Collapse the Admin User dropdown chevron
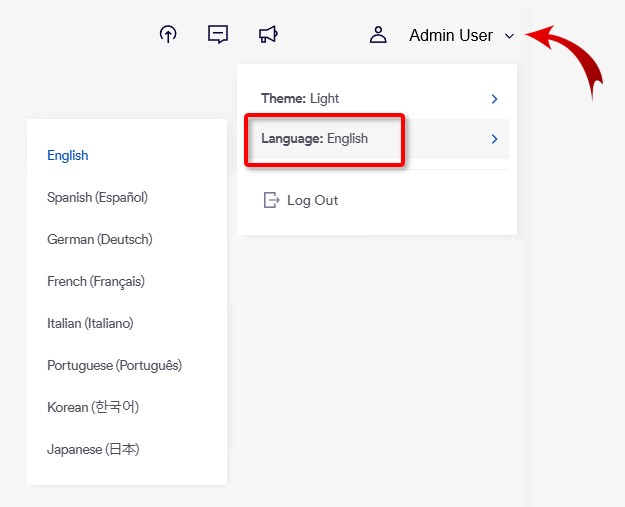Viewport: 625px width, 507px height. (509, 36)
